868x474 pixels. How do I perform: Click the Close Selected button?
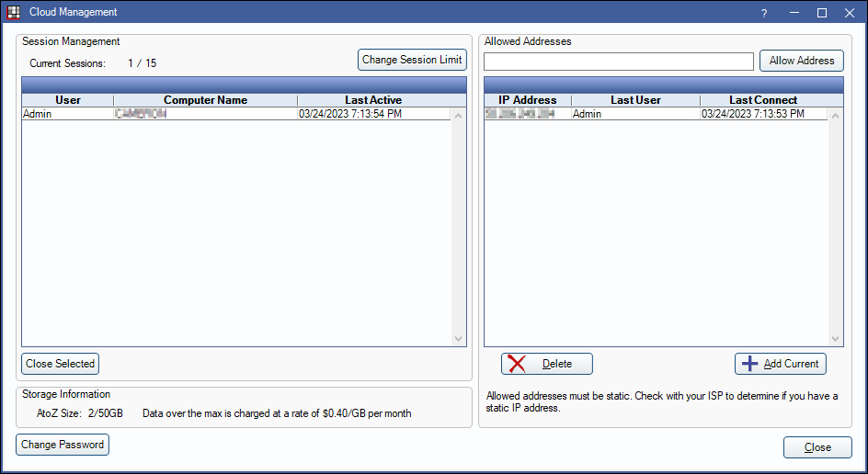60,364
